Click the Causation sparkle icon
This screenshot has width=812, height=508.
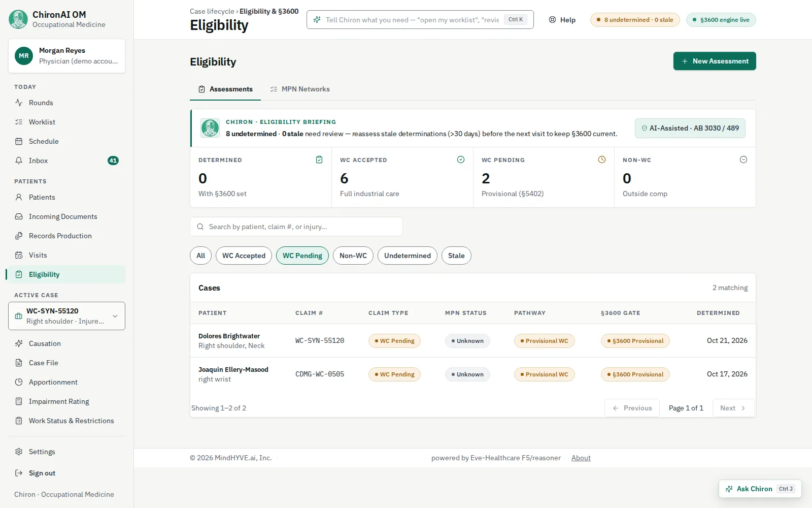(x=19, y=343)
